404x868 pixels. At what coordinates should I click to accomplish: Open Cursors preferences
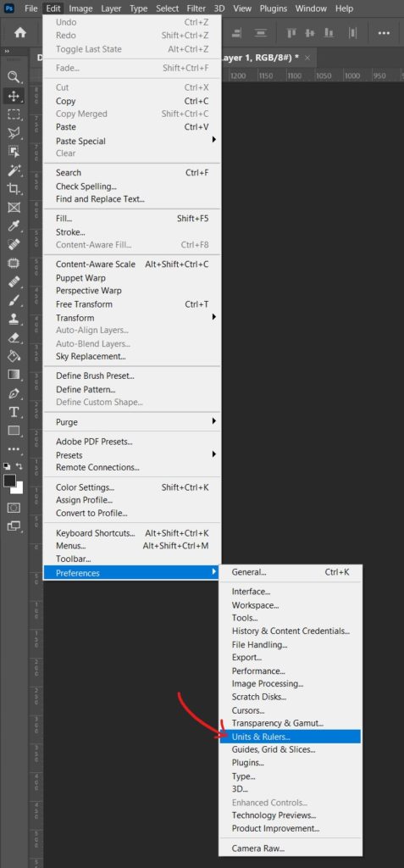pyautogui.click(x=291, y=710)
